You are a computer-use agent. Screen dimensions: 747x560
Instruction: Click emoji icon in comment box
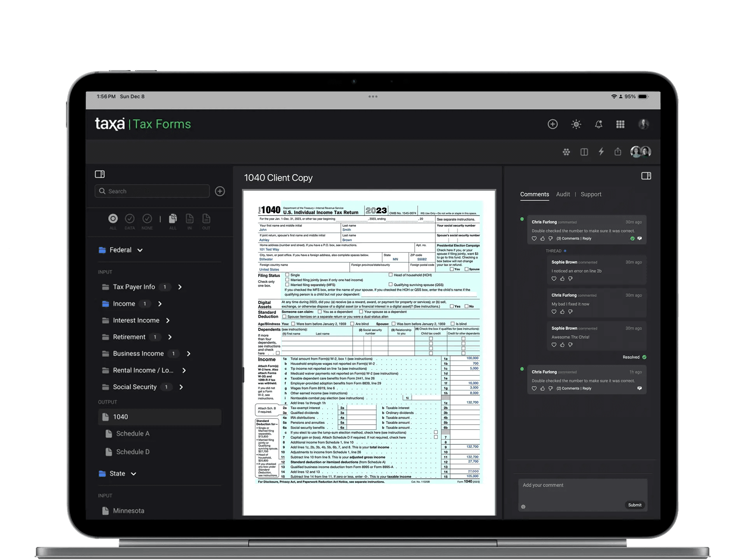pos(523,507)
